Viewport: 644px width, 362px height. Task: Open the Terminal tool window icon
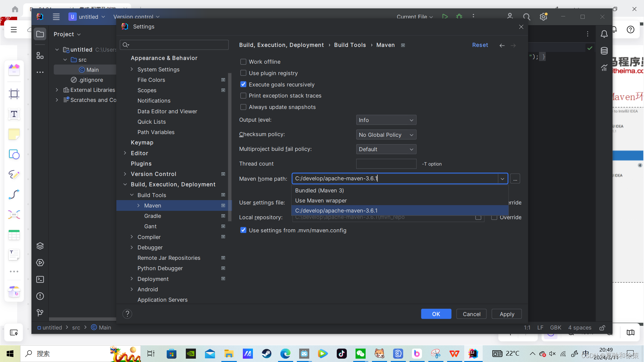coord(40,279)
